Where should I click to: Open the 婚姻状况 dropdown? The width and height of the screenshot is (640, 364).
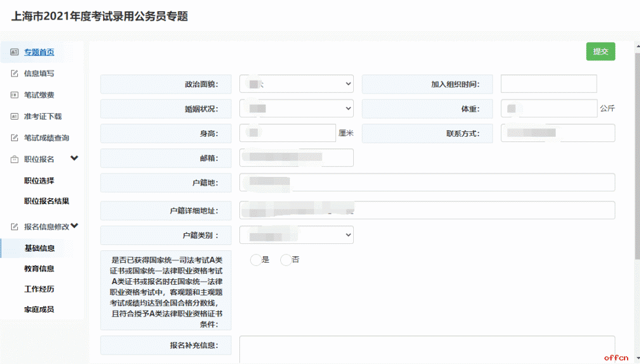point(296,108)
